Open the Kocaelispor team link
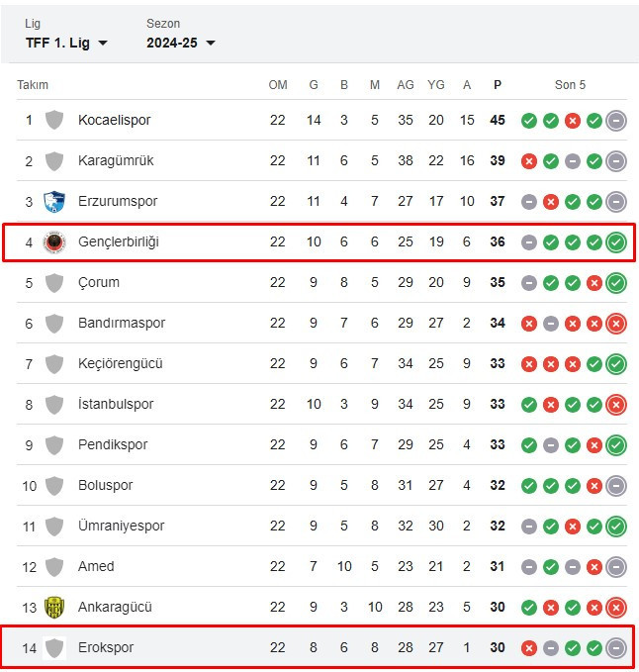The width and height of the screenshot is (639, 672). pyautogui.click(x=115, y=120)
